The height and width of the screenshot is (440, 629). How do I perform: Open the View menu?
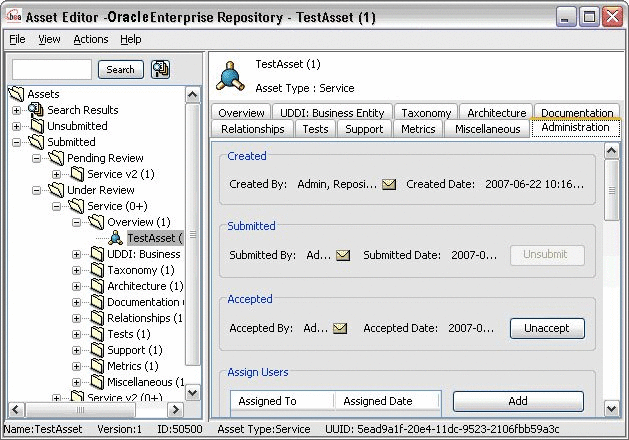pyautogui.click(x=49, y=39)
